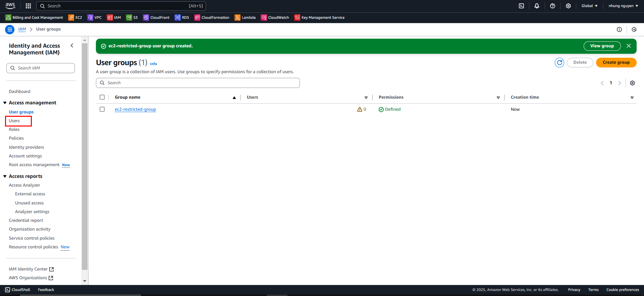Select all groups checkbox in header

click(x=102, y=97)
